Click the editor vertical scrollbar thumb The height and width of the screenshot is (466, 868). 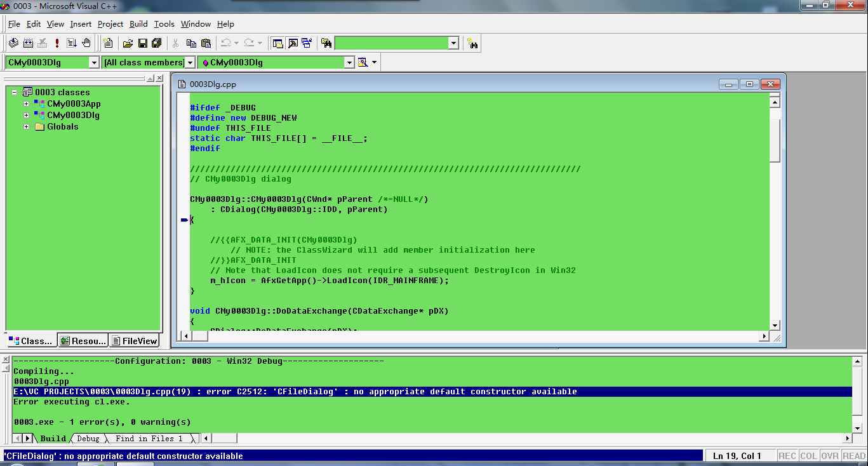click(x=775, y=141)
